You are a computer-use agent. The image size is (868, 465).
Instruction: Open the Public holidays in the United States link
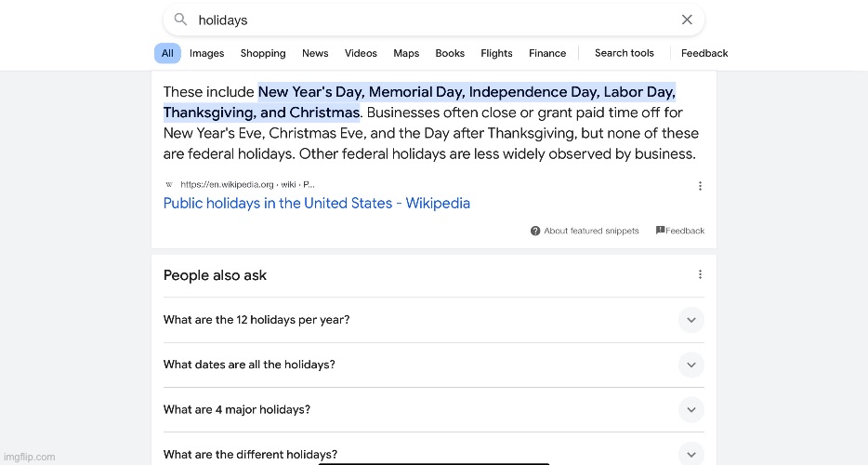point(317,203)
